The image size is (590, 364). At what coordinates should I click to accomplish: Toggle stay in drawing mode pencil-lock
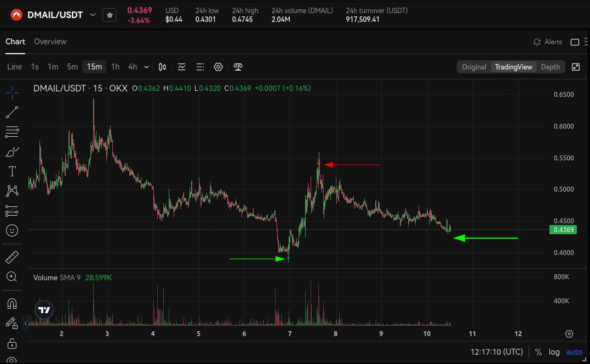[12, 323]
